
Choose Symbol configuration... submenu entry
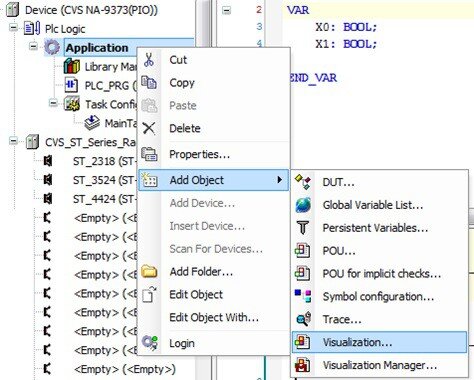click(379, 296)
